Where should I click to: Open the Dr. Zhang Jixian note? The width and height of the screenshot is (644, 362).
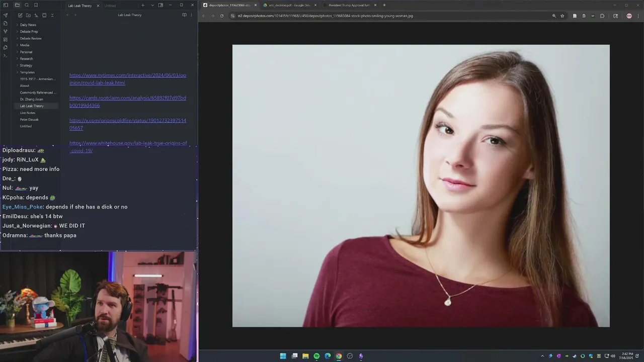31,99
